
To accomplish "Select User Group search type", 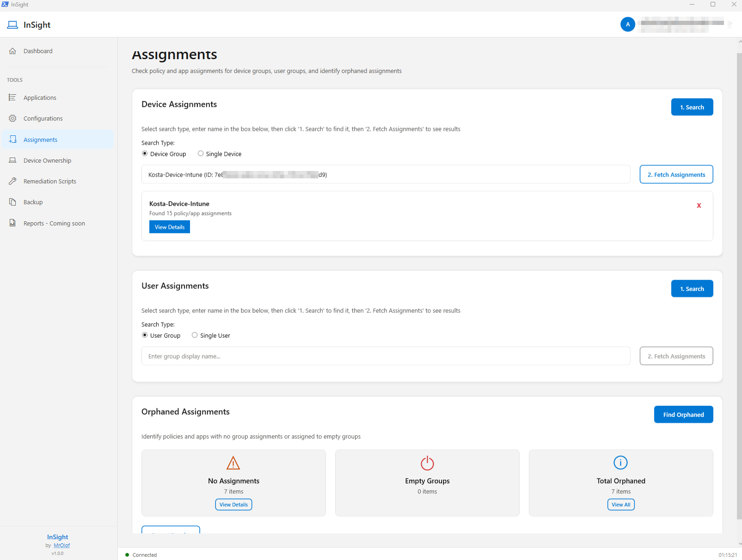I will tap(145, 335).
